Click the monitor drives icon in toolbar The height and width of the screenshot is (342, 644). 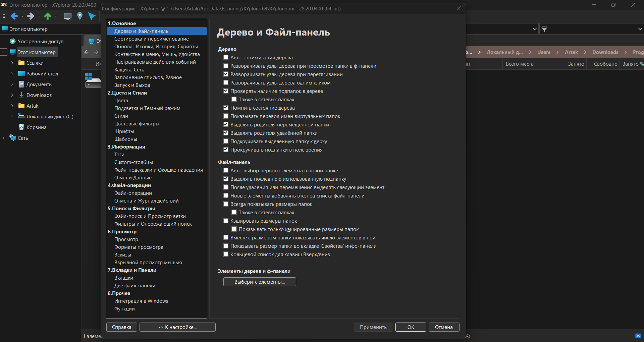(68, 16)
